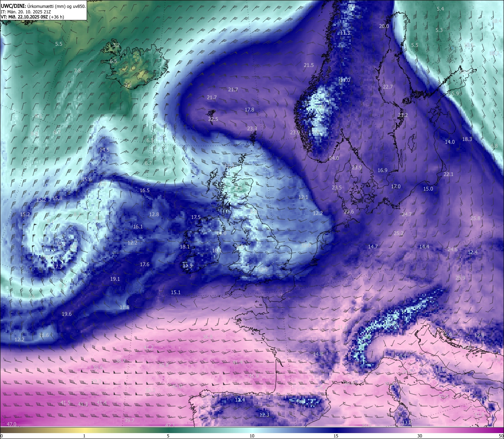Click the map value 21.5
Viewport: 504px width, 439px height.
pyautogui.click(x=309, y=65)
